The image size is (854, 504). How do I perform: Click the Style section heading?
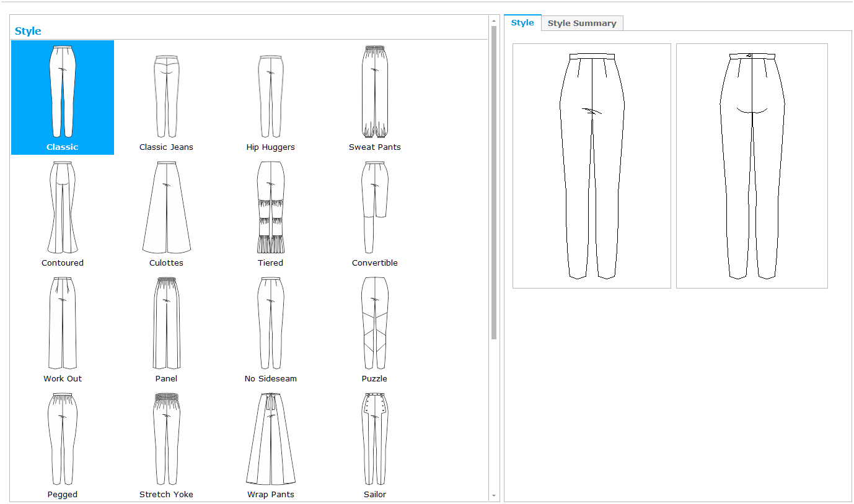click(x=28, y=31)
